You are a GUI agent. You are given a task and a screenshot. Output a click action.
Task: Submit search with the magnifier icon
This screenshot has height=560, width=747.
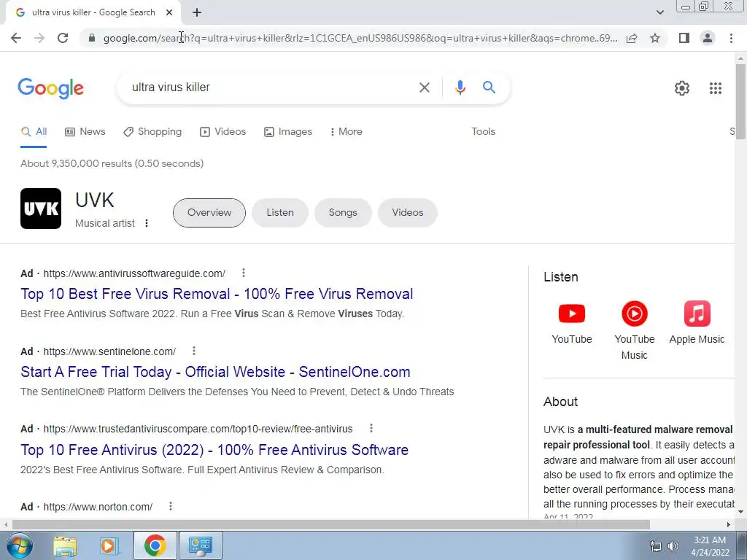point(489,87)
